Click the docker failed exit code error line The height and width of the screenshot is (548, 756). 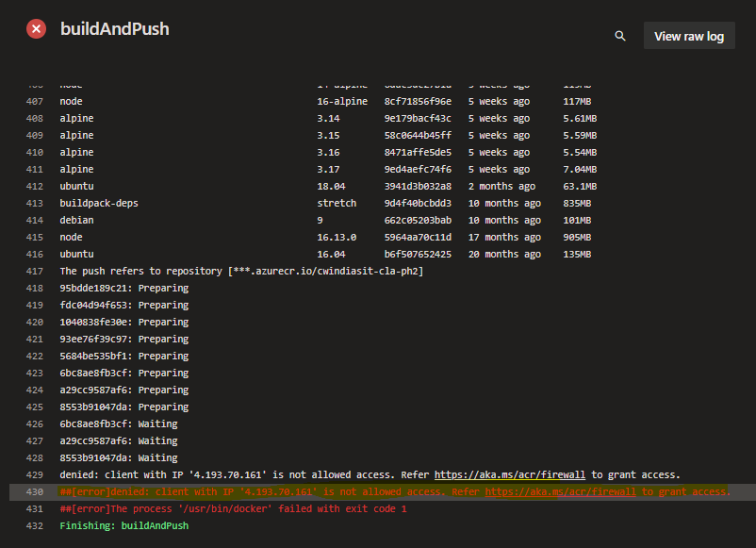234,509
